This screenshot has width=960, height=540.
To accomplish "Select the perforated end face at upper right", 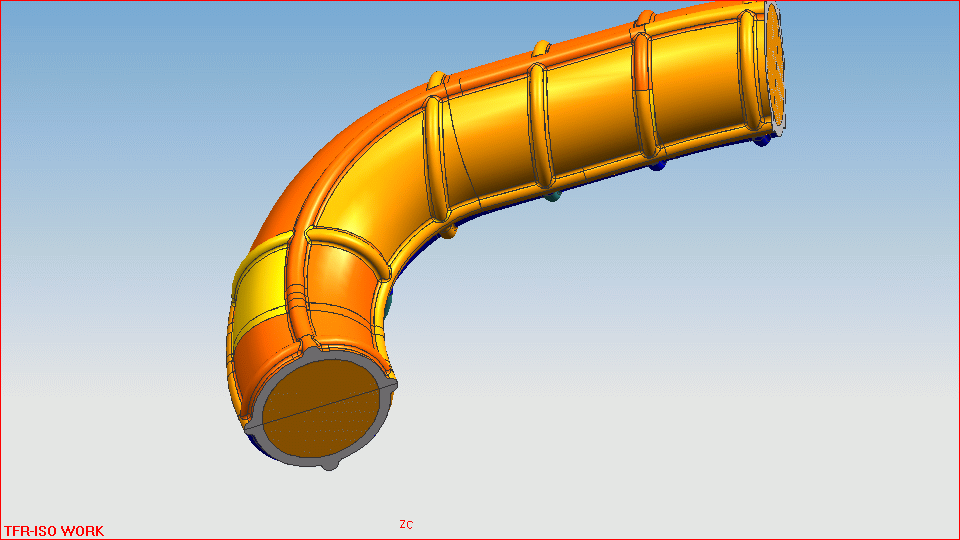I will coord(775,66).
